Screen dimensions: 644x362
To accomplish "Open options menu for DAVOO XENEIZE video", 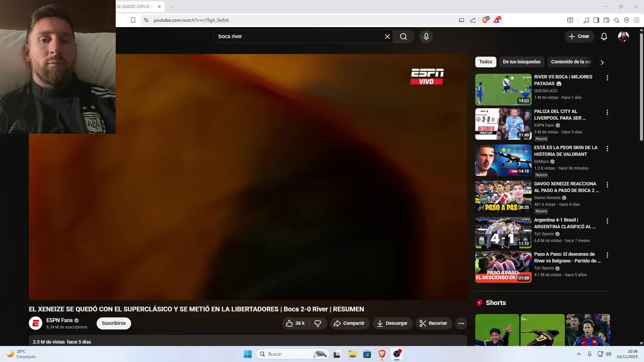I will [607, 185].
